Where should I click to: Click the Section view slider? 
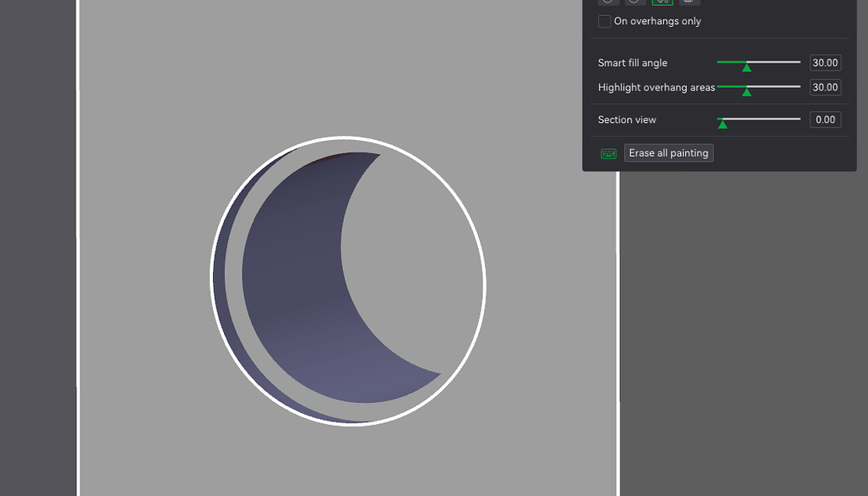point(758,120)
